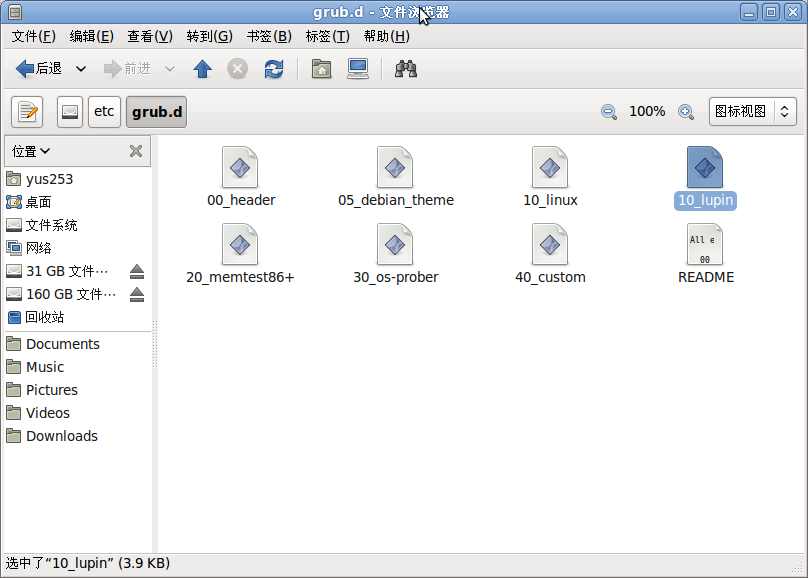Click the stop loading icon
This screenshot has height=578, width=808.
point(238,69)
